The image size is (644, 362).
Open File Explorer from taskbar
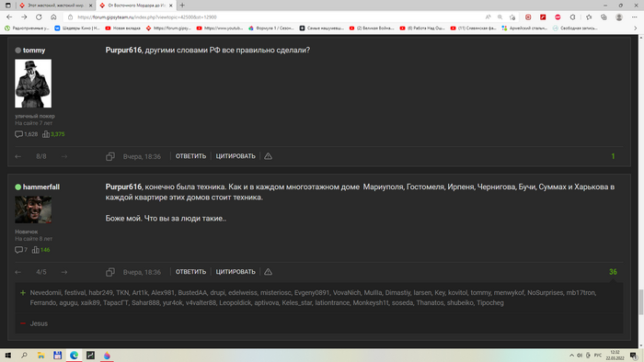click(x=41, y=356)
